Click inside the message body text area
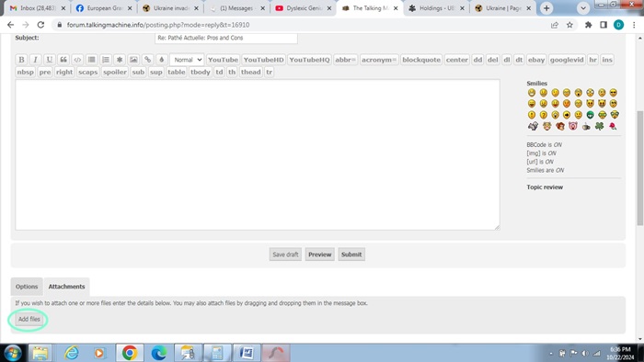Image resolution: width=644 pixels, height=362 pixels. tap(258, 155)
